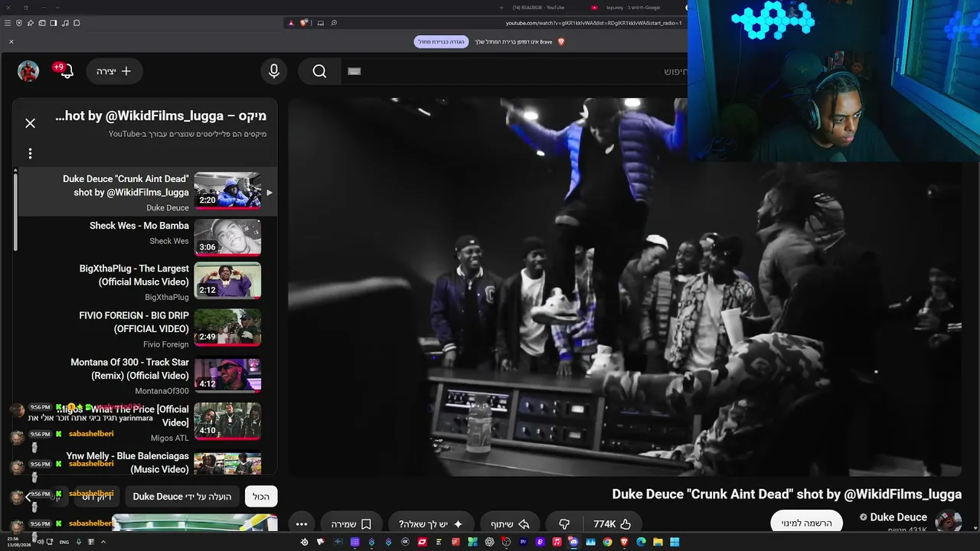Close the mix playlist panel

(x=30, y=123)
